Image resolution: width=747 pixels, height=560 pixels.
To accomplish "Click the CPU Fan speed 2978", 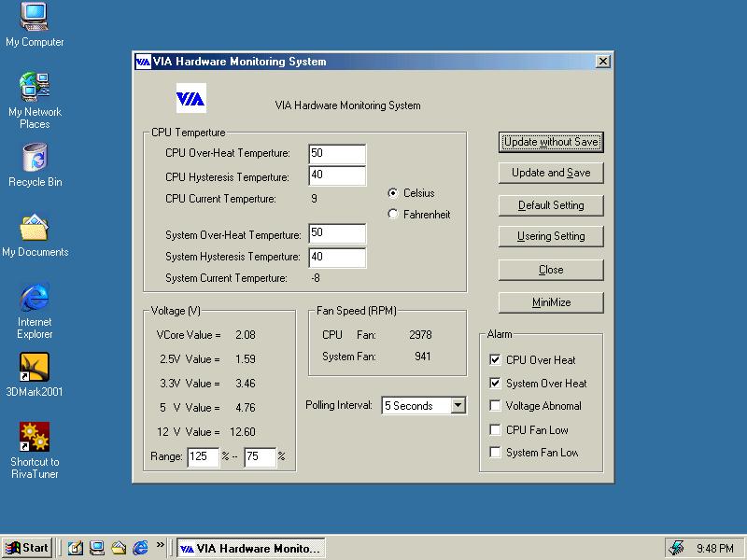I will tap(420, 335).
